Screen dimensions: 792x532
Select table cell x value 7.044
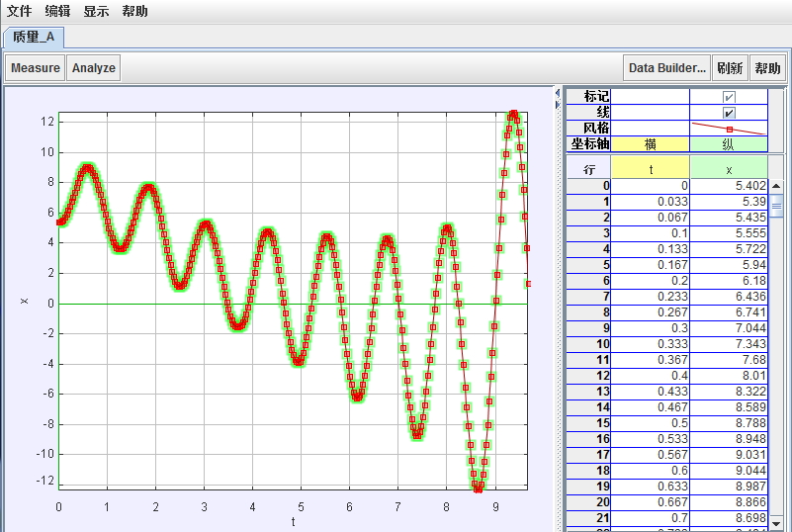pyautogui.click(x=729, y=328)
